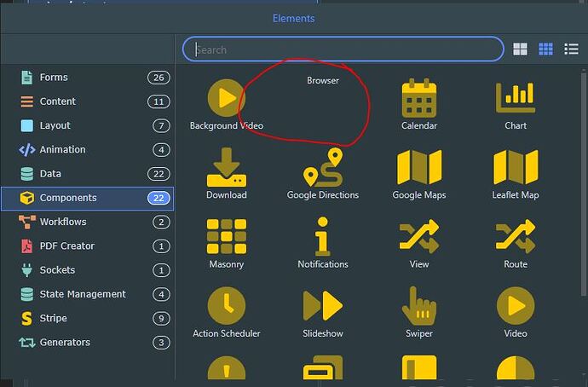
Task: Open the Workflows category
Action: [x=88, y=222]
